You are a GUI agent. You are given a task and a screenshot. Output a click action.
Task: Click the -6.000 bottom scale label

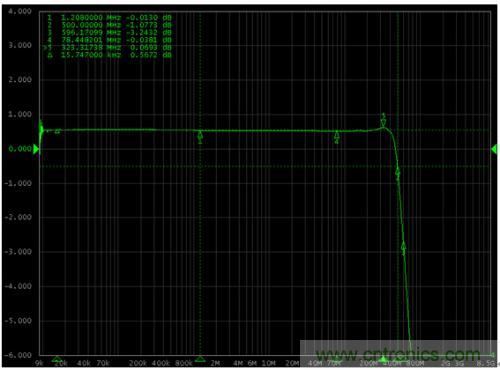pyautogui.click(x=18, y=355)
